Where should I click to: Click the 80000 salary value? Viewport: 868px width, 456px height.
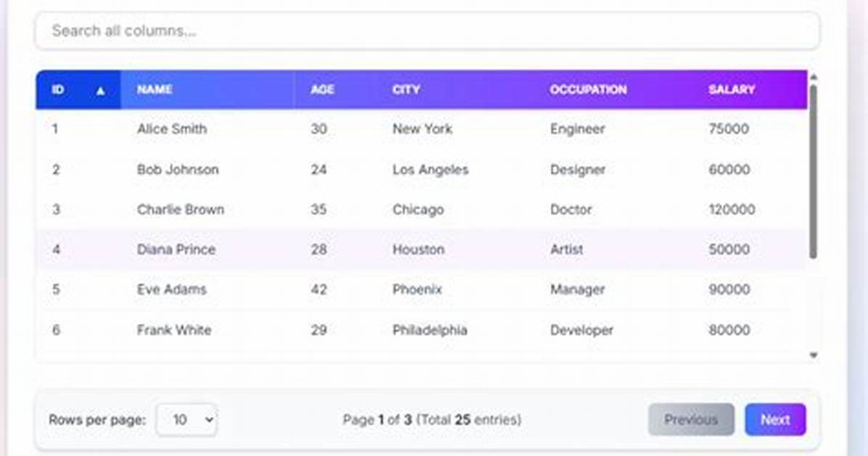tap(729, 330)
